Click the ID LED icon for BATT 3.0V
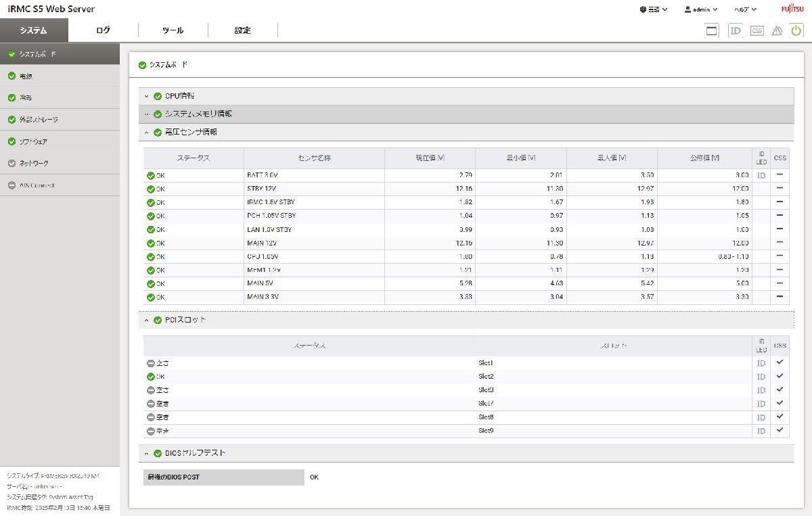 point(761,176)
